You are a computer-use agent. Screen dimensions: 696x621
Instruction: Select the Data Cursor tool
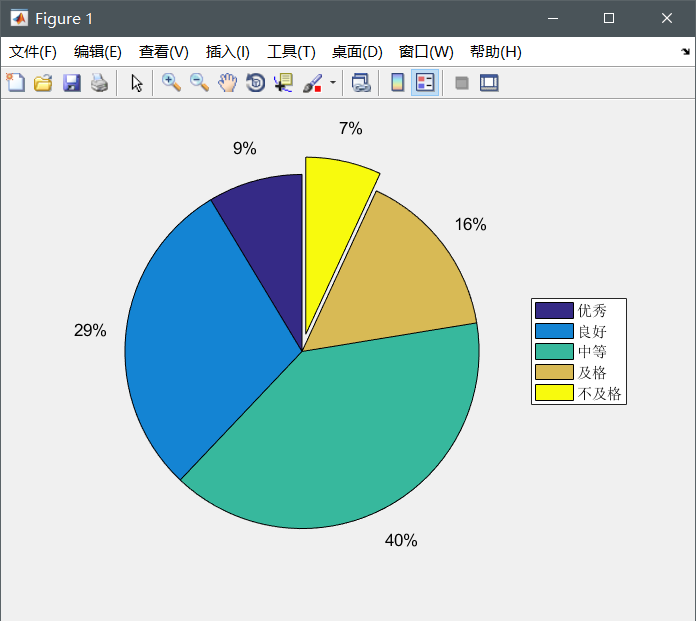[283, 83]
